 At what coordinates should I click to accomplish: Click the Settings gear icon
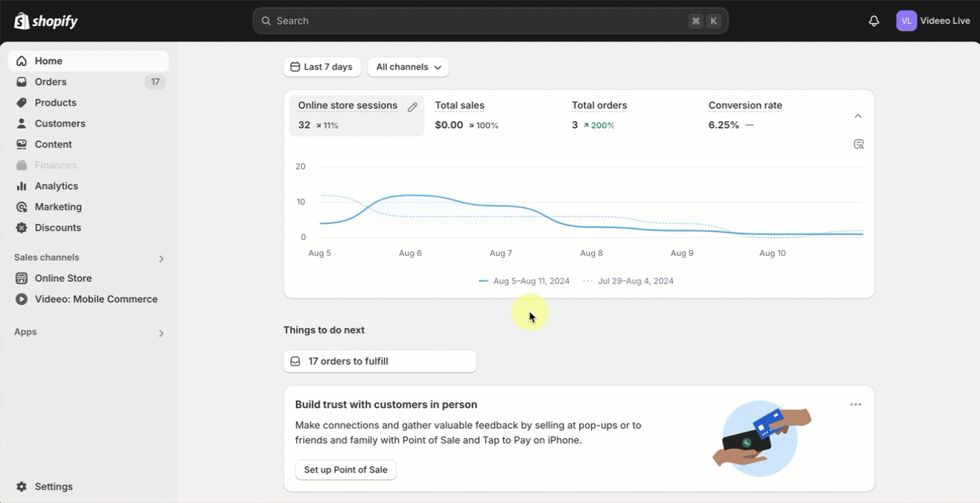pyautogui.click(x=22, y=487)
